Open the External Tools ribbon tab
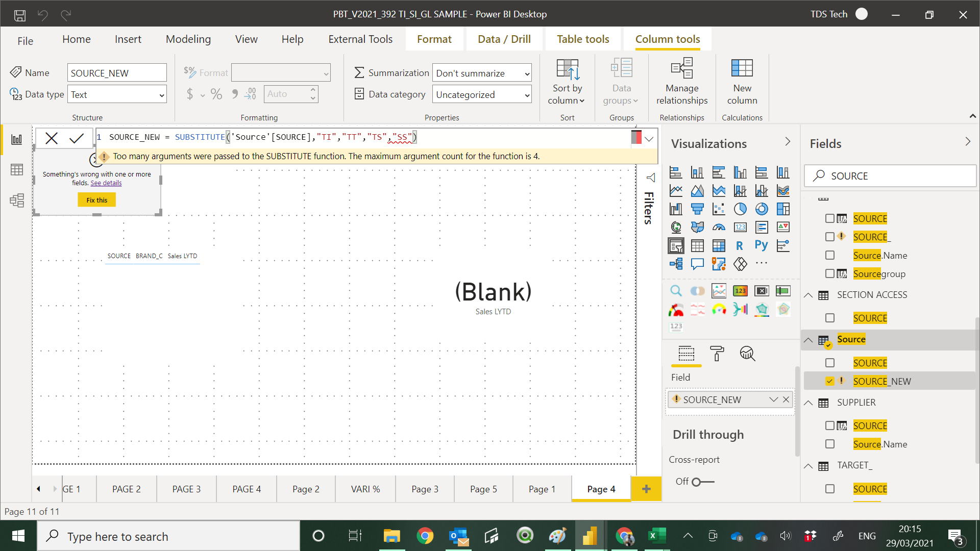 (360, 39)
